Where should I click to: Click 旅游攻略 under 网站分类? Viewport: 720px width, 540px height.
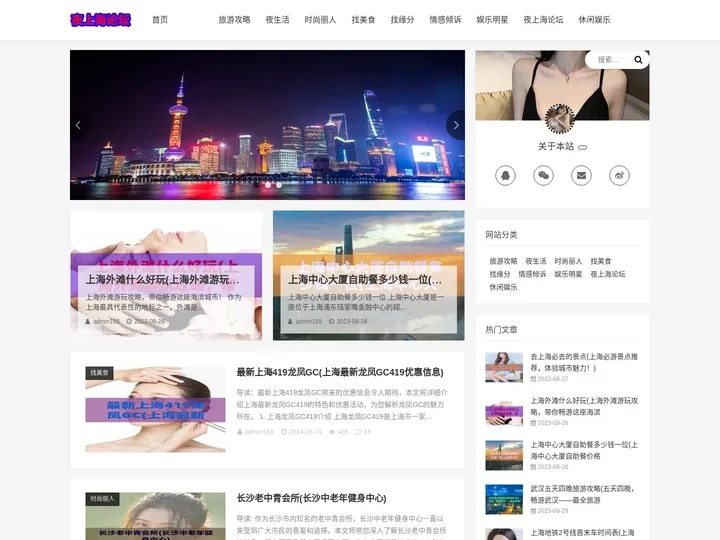pos(503,261)
